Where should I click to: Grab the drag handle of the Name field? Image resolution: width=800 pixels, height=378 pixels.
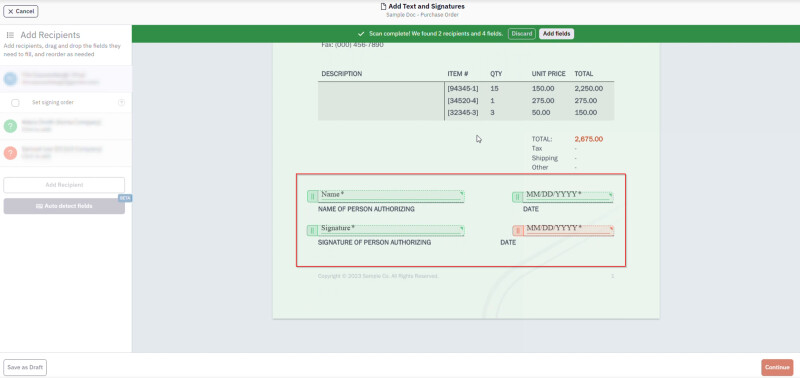pyautogui.click(x=313, y=196)
